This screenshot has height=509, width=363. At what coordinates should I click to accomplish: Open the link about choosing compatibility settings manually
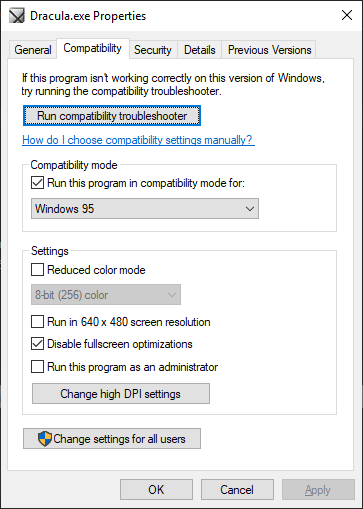138,140
